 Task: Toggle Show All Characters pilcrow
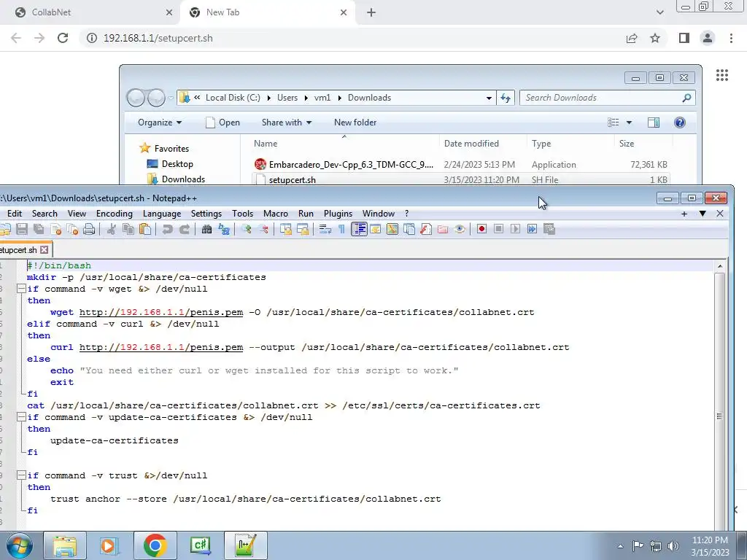(x=341, y=229)
